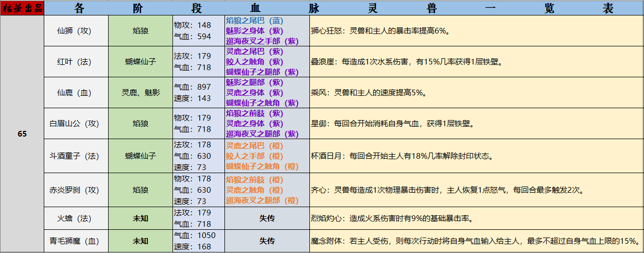644x253 pixels.
Task: Click the 叠浪崖 skill description cell
Action: click(x=476, y=62)
